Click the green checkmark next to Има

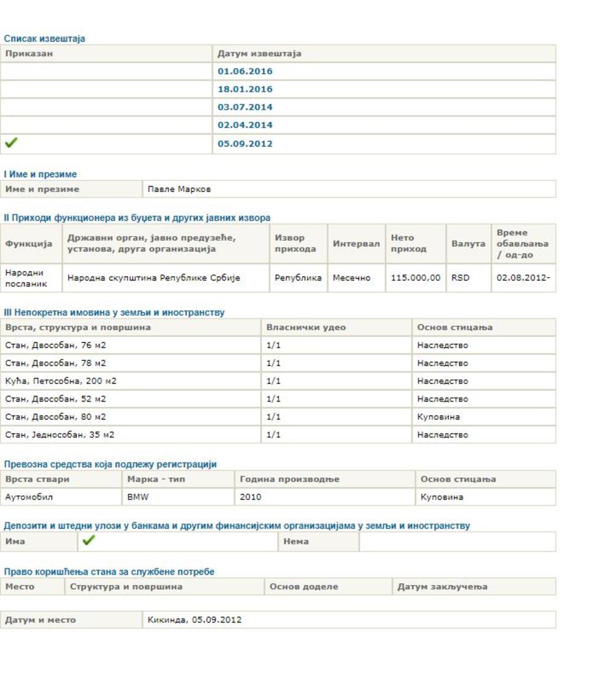coord(89,541)
